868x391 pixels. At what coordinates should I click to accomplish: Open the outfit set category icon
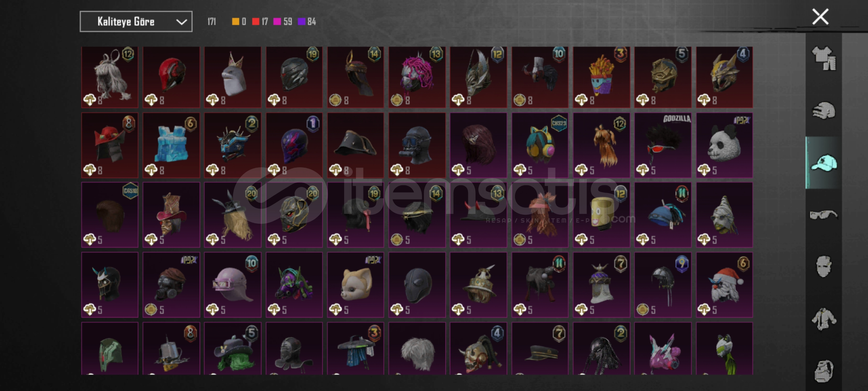tap(824, 58)
